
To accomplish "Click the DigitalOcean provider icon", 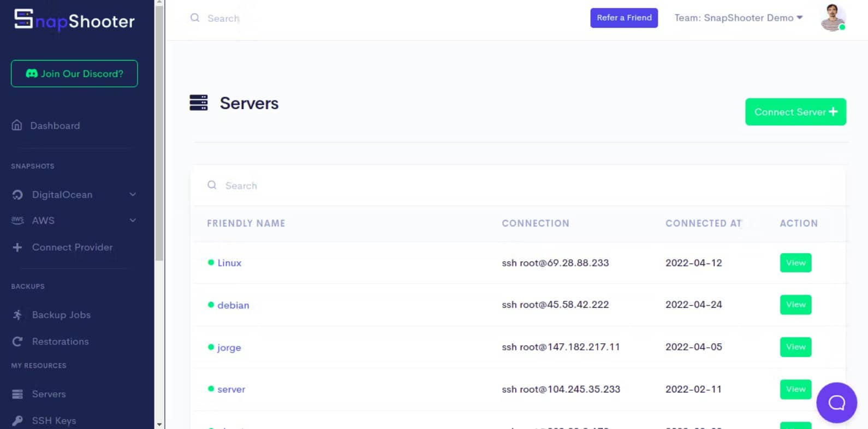I will point(17,194).
